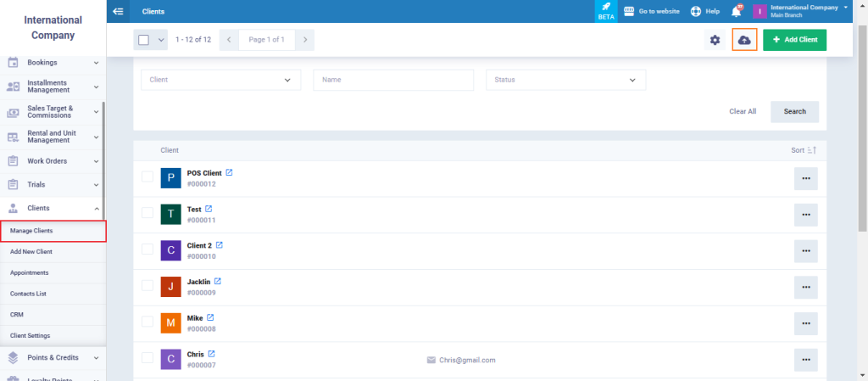Open the Status filter dropdown
The image size is (868, 381).
[x=565, y=80]
